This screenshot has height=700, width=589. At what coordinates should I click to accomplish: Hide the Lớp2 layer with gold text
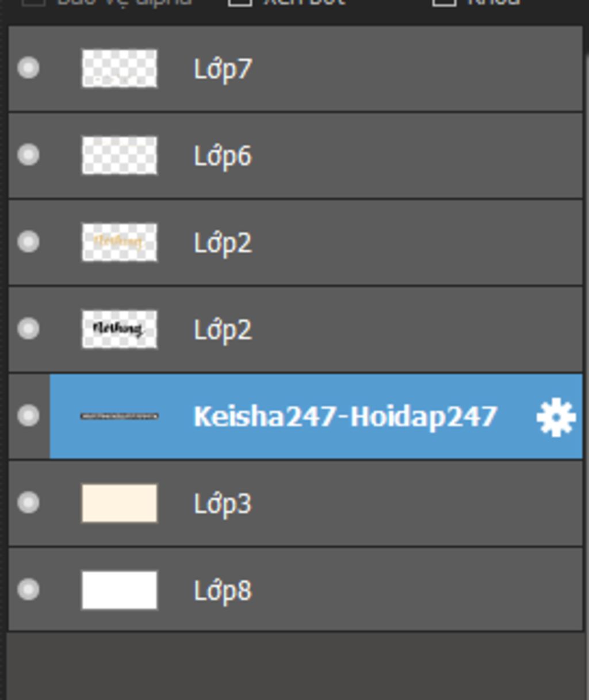click(29, 242)
